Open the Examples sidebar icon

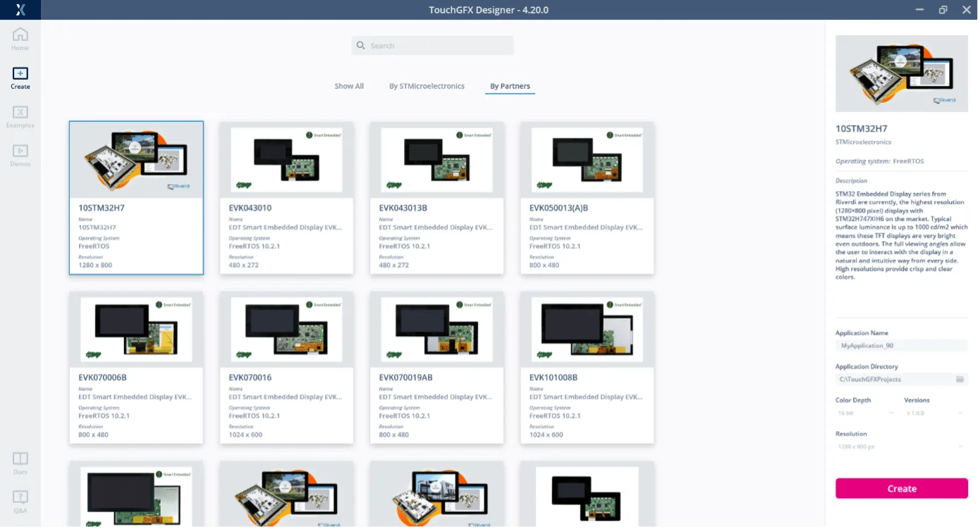tap(20, 112)
